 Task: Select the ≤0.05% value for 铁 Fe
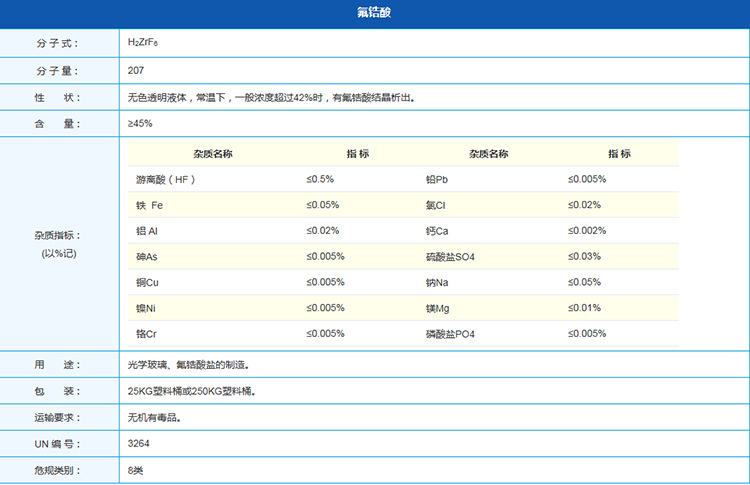tap(323, 205)
